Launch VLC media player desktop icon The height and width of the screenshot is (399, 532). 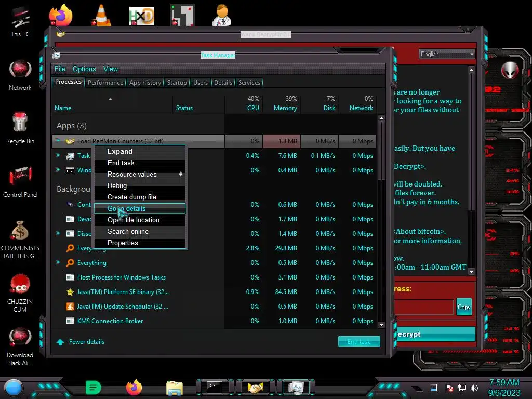(101, 15)
